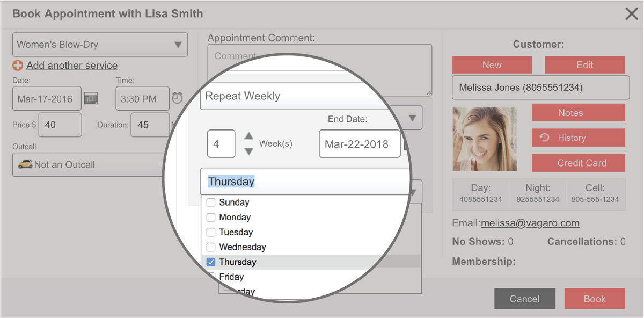Click the calendar icon next to Date

pyautogui.click(x=91, y=98)
